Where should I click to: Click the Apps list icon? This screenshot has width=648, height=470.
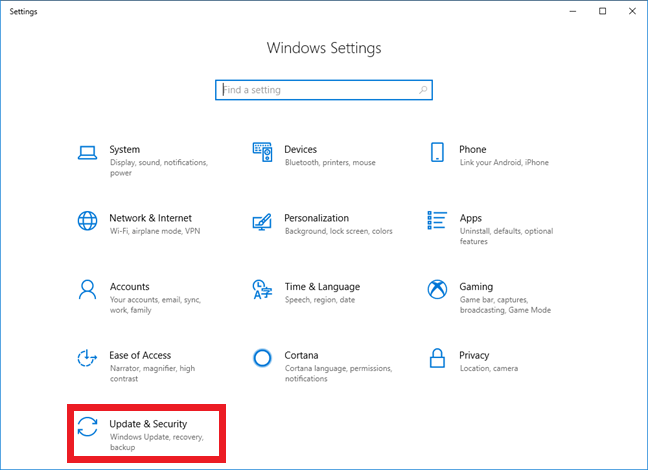click(437, 220)
